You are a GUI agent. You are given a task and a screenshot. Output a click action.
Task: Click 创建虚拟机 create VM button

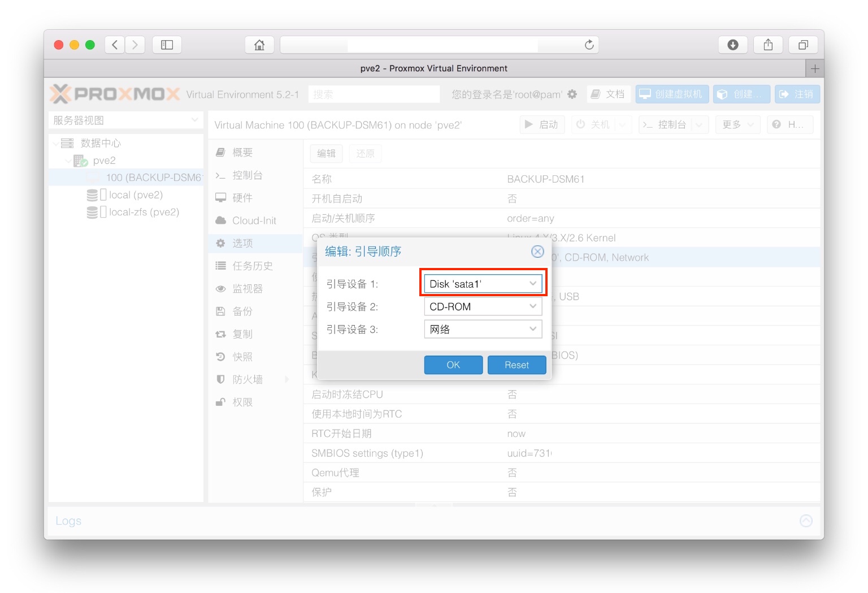click(671, 94)
